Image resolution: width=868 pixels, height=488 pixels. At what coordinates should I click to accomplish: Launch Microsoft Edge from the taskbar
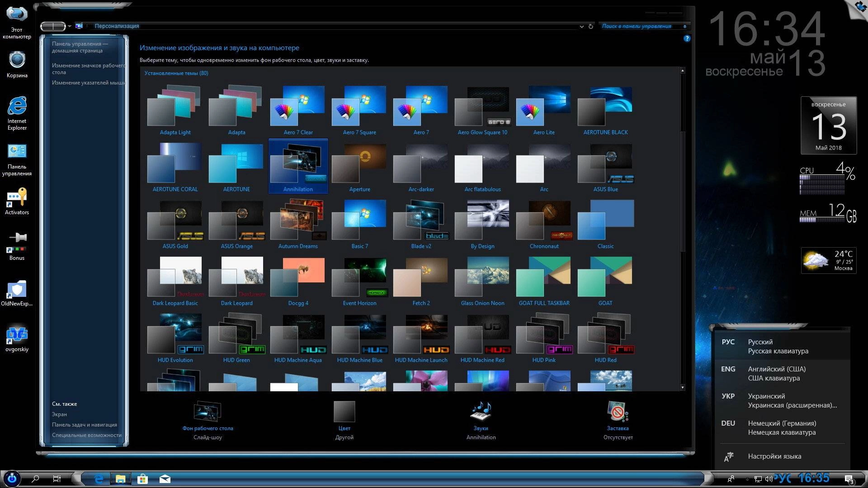coord(99,478)
